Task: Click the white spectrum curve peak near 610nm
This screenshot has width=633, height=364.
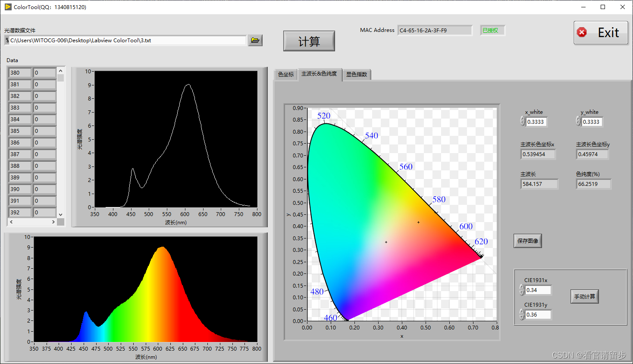Action: [188, 85]
